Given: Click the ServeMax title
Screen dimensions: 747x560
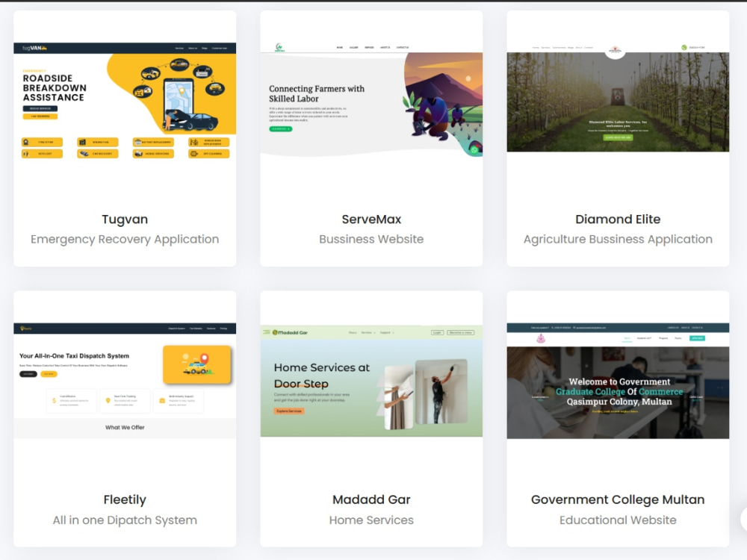Looking at the screenshot, I should tap(371, 219).
